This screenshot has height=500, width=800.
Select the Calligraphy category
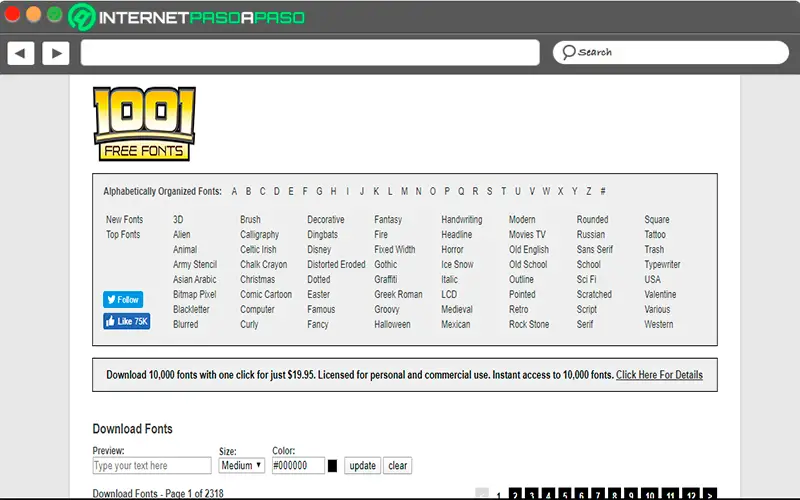tap(260, 235)
